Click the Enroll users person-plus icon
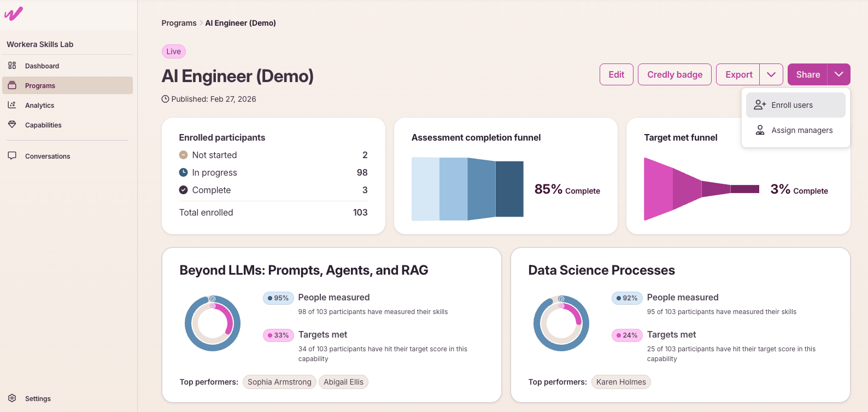Viewport: 868px width, 412px height. coord(760,105)
